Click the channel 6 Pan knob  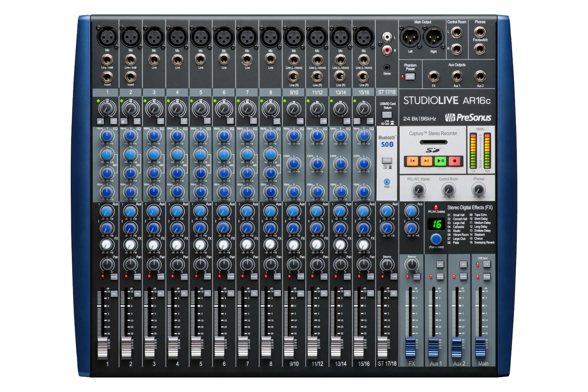(x=224, y=264)
